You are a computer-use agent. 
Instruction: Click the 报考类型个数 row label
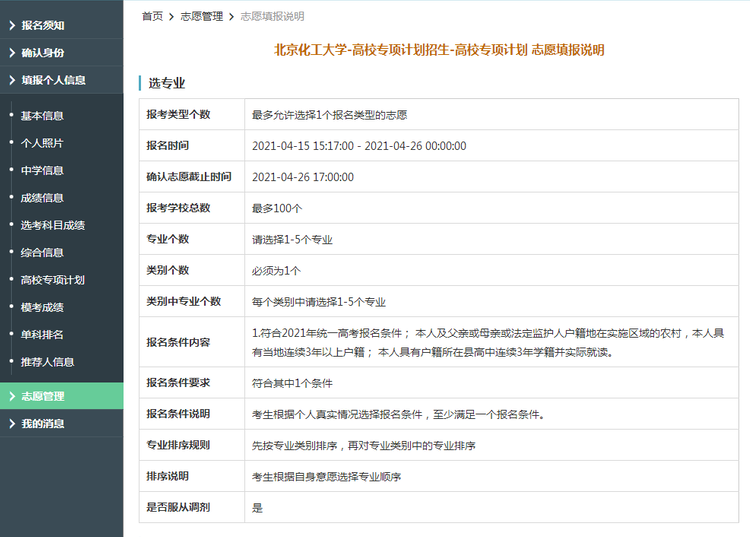pyautogui.click(x=178, y=114)
